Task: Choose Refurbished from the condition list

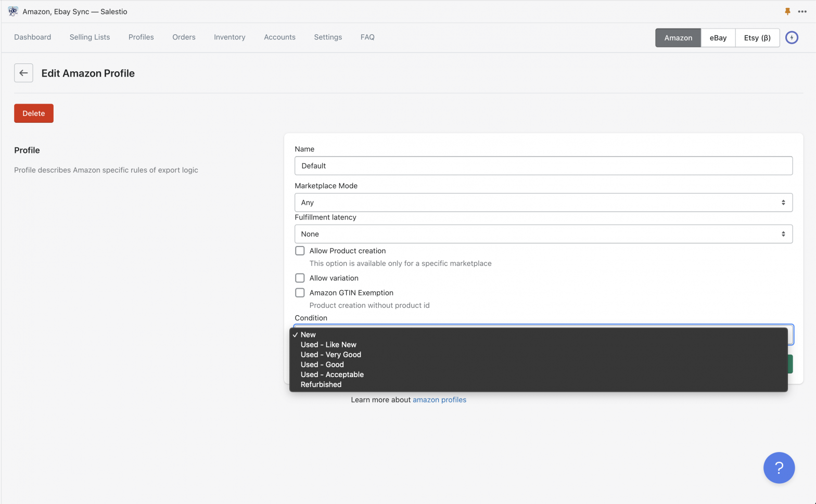Action: [x=321, y=385]
